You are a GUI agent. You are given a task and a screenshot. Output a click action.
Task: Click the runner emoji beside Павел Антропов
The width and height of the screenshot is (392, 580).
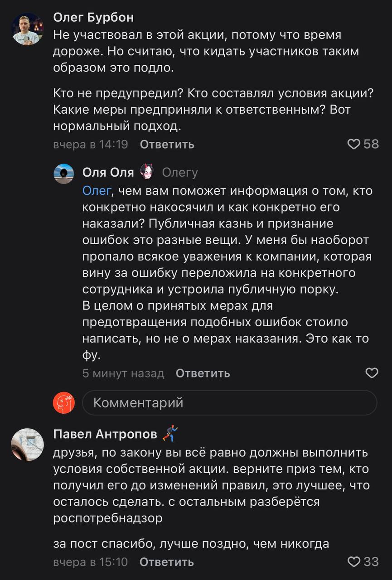tap(170, 434)
